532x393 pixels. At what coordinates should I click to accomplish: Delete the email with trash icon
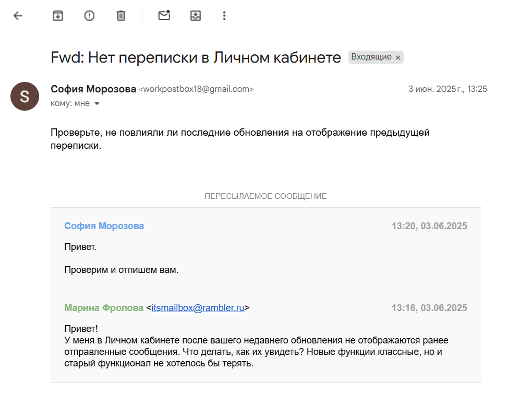coord(121,16)
